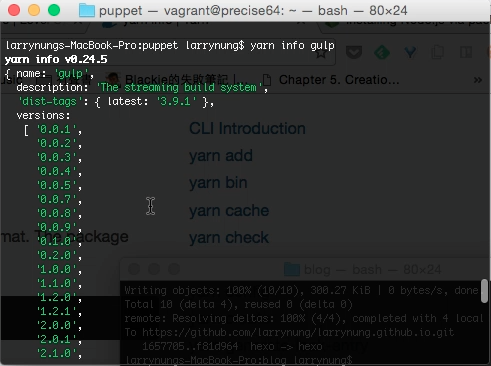
Task: Click version '0.0.1' in the list
Action: (57, 129)
